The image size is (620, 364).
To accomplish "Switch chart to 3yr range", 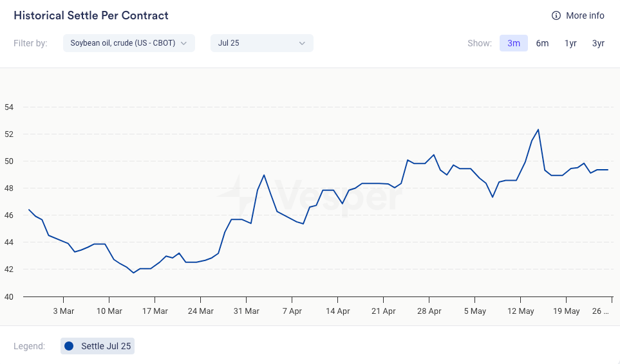I will tap(598, 43).
